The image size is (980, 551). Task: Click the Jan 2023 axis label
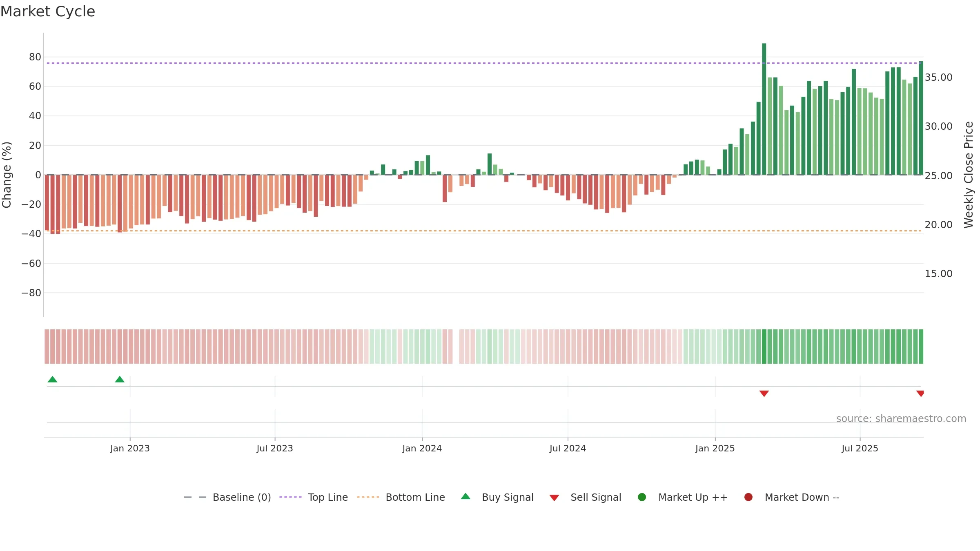tap(130, 448)
